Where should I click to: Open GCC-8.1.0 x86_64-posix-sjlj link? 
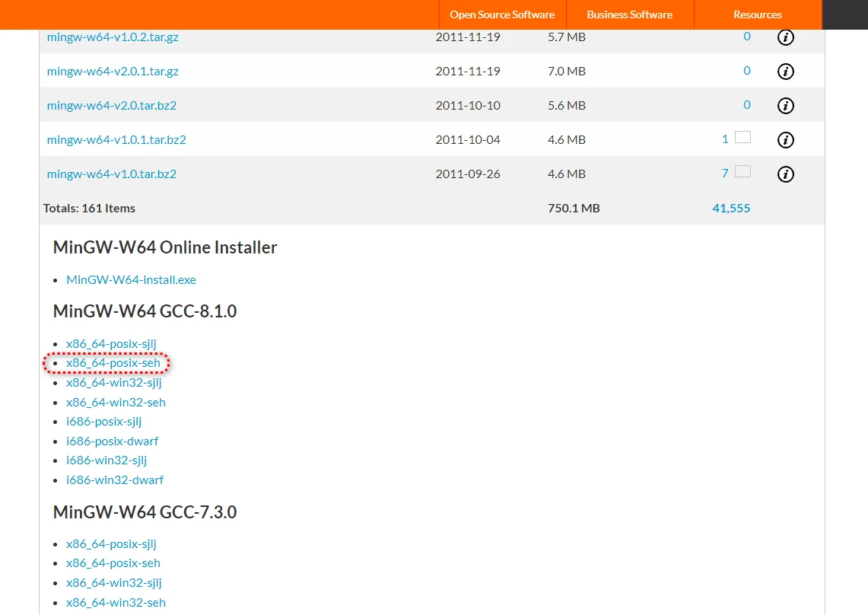click(111, 344)
